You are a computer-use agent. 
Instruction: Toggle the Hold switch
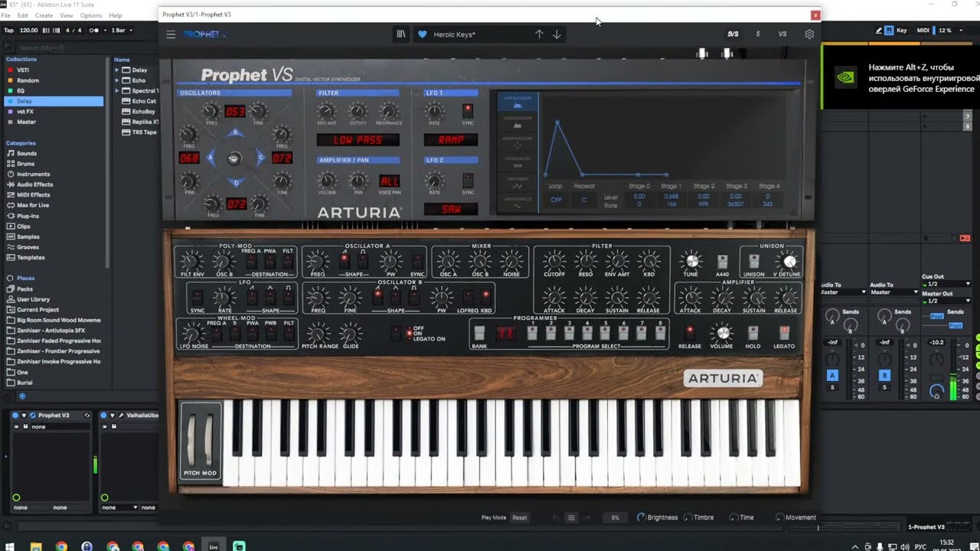point(753,332)
